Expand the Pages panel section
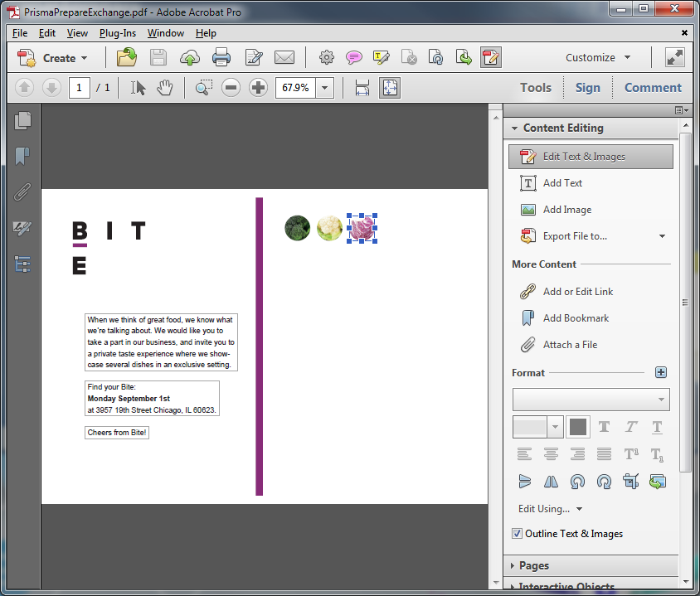 pyautogui.click(x=534, y=565)
